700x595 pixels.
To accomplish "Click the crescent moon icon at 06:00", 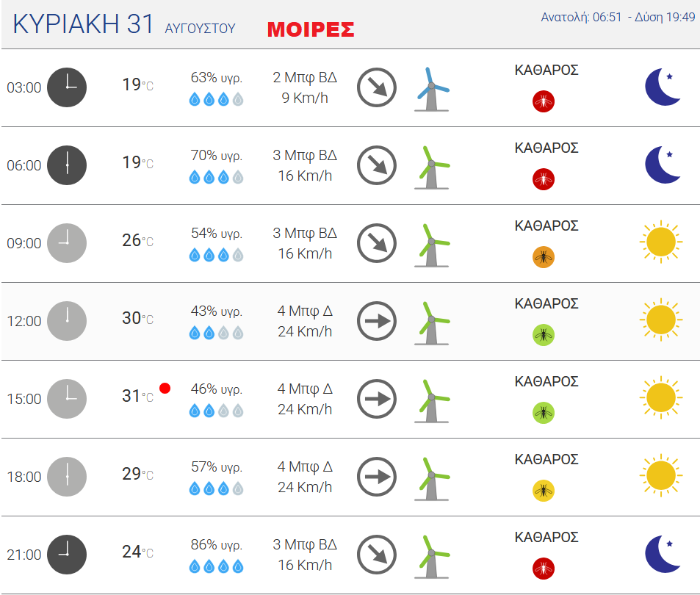I will [x=663, y=165].
